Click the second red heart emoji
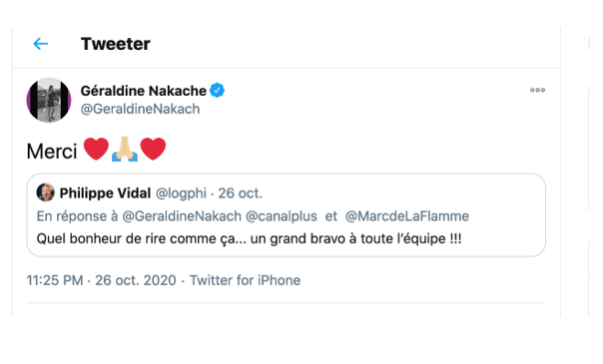 153,149
